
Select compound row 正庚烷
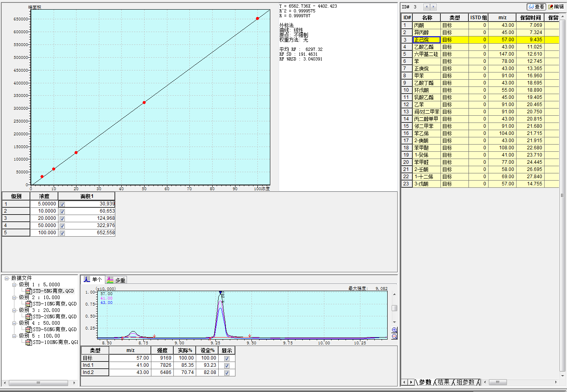[x=480, y=68]
